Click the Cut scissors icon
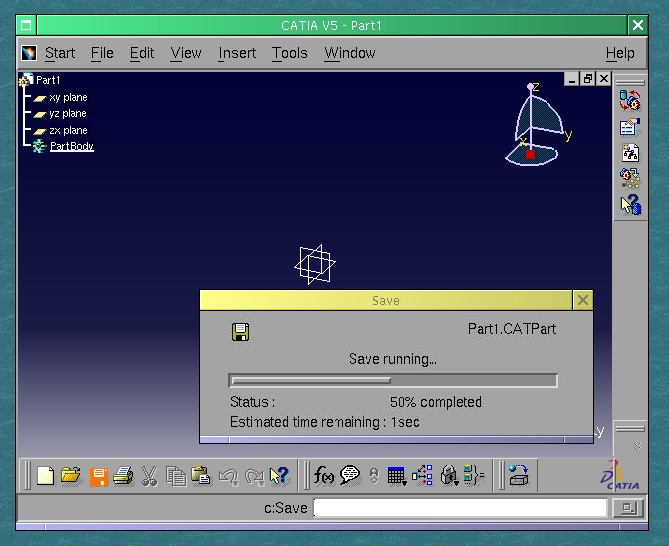 [x=149, y=476]
